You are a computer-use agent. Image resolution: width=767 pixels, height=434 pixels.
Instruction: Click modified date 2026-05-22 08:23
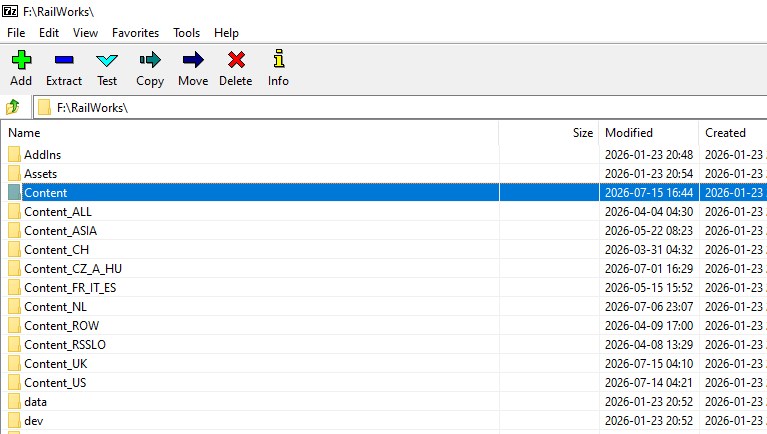649,231
